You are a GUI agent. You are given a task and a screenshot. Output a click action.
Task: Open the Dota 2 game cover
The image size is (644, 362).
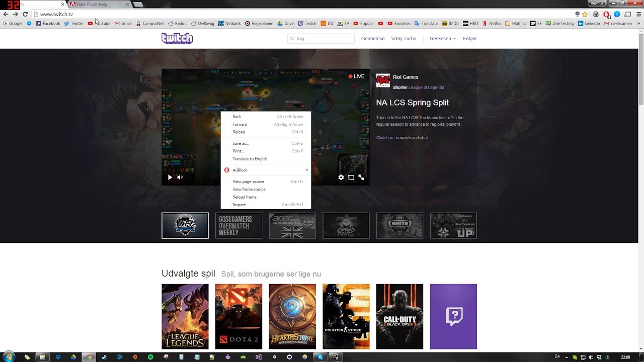coord(238,317)
